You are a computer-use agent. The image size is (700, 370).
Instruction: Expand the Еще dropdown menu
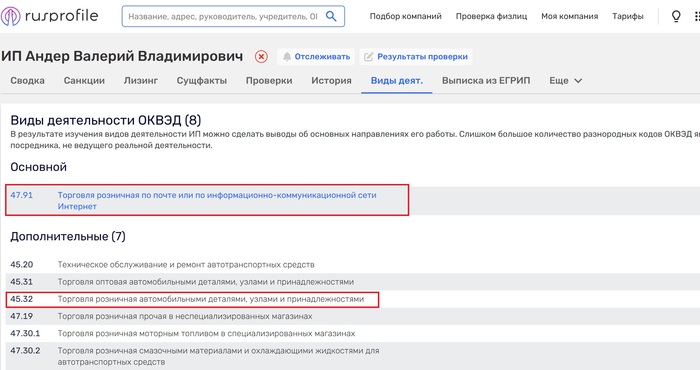(565, 81)
